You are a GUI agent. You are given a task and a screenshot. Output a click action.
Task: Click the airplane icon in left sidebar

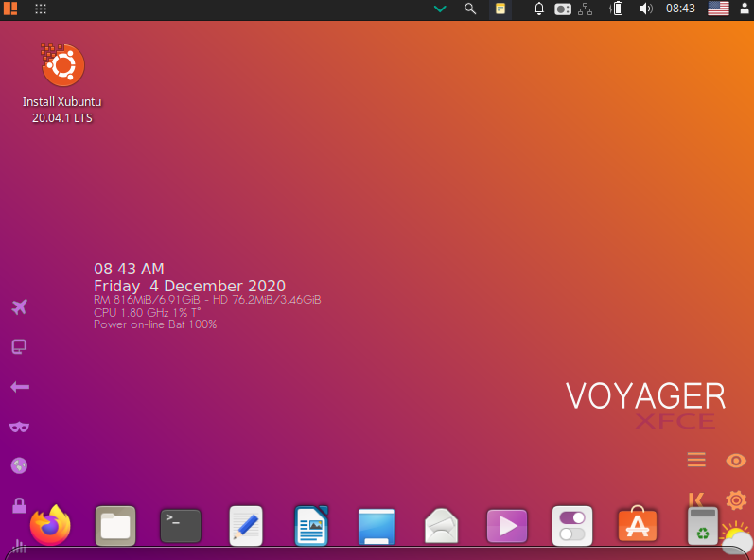(x=19, y=306)
